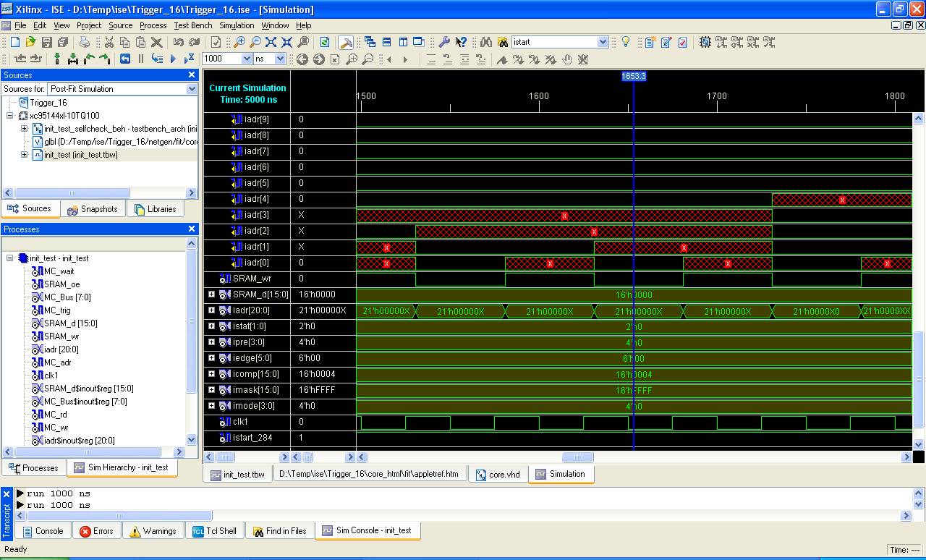Click the Zoom Out magnifier in the top toolbar

pos(255,42)
